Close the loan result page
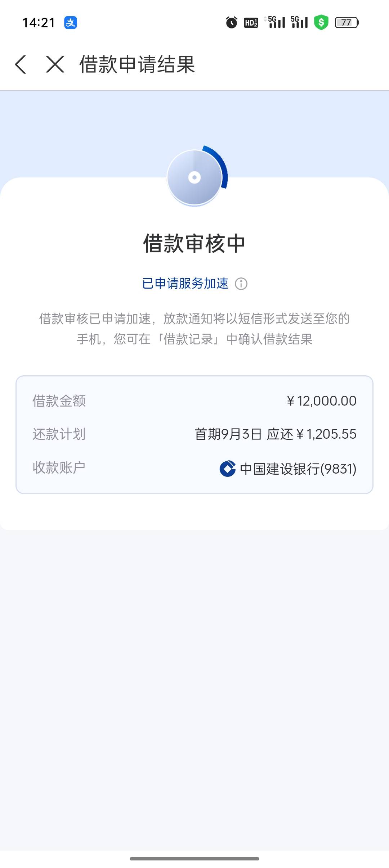389x868 pixels. tap(55, 64)
